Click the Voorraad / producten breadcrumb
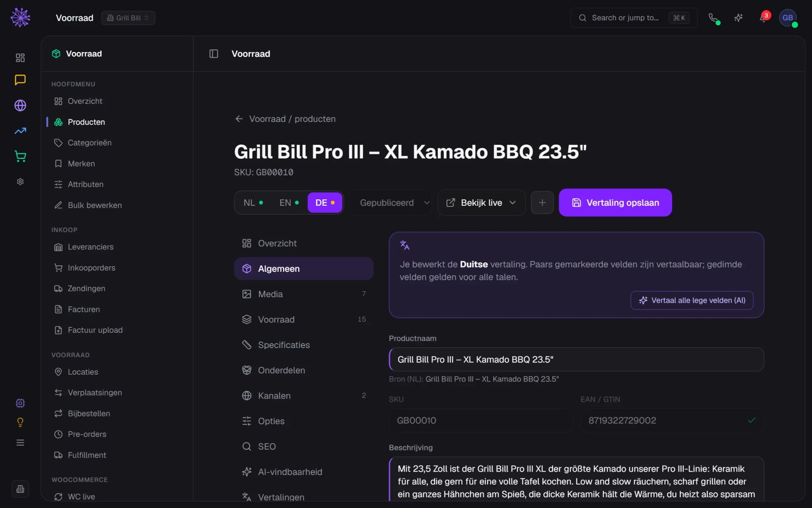Screen dimensions: 812x508 [x=292, y=119]
